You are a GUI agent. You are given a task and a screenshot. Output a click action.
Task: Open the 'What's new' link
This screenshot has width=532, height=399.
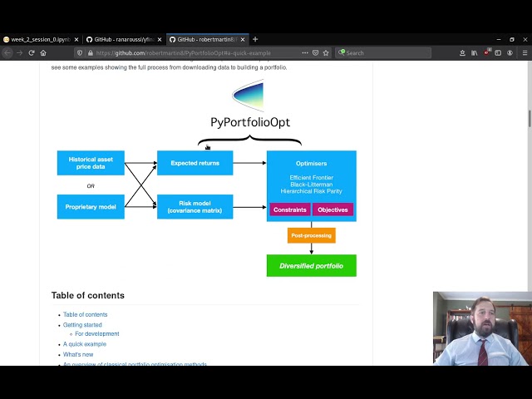coord(78,354)
